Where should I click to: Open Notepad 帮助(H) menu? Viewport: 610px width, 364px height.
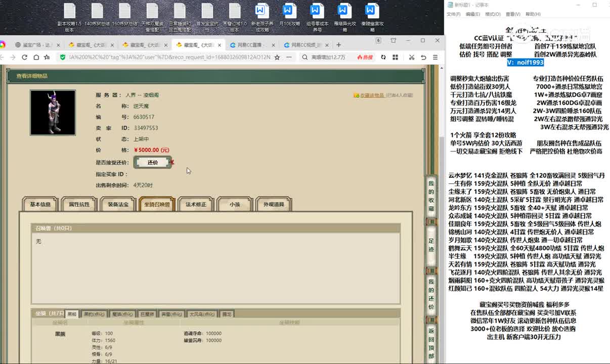(x=533, y=14)
